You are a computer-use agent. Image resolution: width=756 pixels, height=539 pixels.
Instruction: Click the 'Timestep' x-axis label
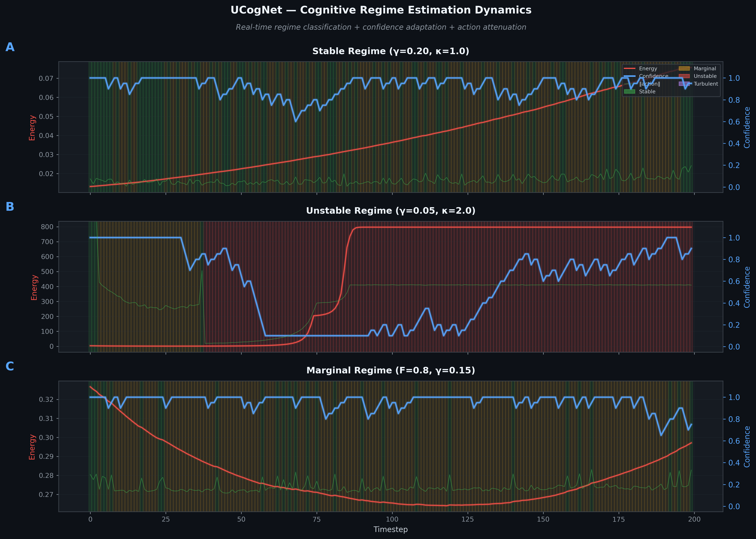click(x=391, y=529)
